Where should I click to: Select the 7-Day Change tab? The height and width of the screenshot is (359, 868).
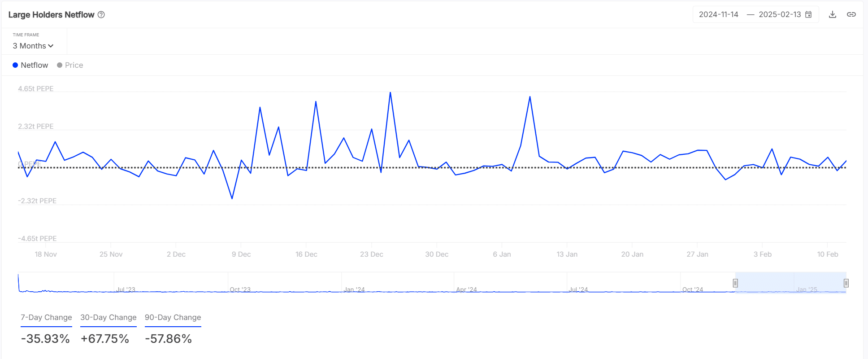[x=46, y=317]
